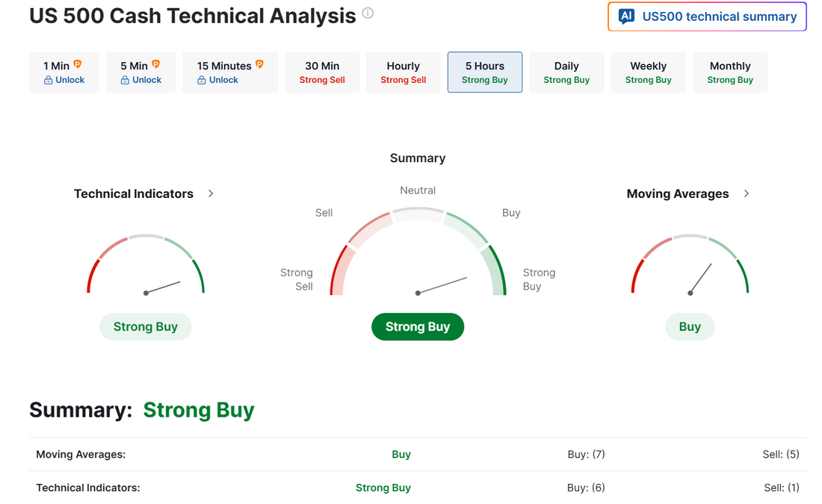This screenshot has height=504, width=822.
Task: Click the AI icon in technical summary button
Action: [627, 16]
